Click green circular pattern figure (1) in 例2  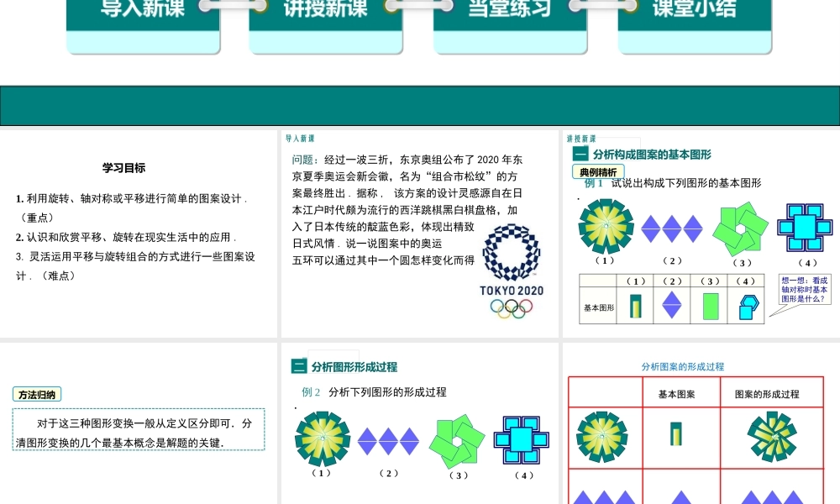pyautogui.click(x=323, y=438)
